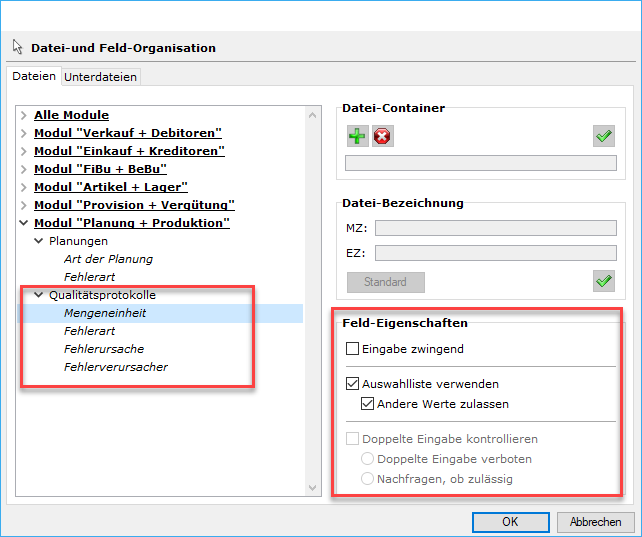Confirm Datei-Container with green checkmark icon

click(603, 136)
